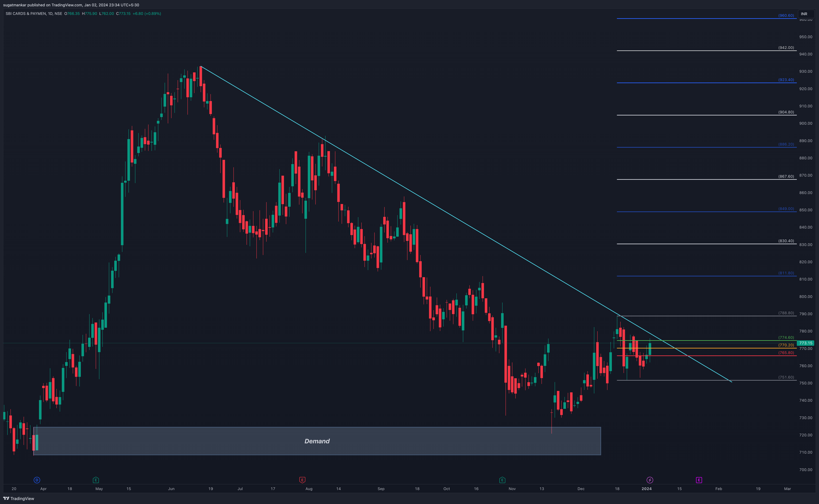This screenshot has height=504, width=819.
Task: Select the green (774.60) level label
Action: tap(786, 338)
